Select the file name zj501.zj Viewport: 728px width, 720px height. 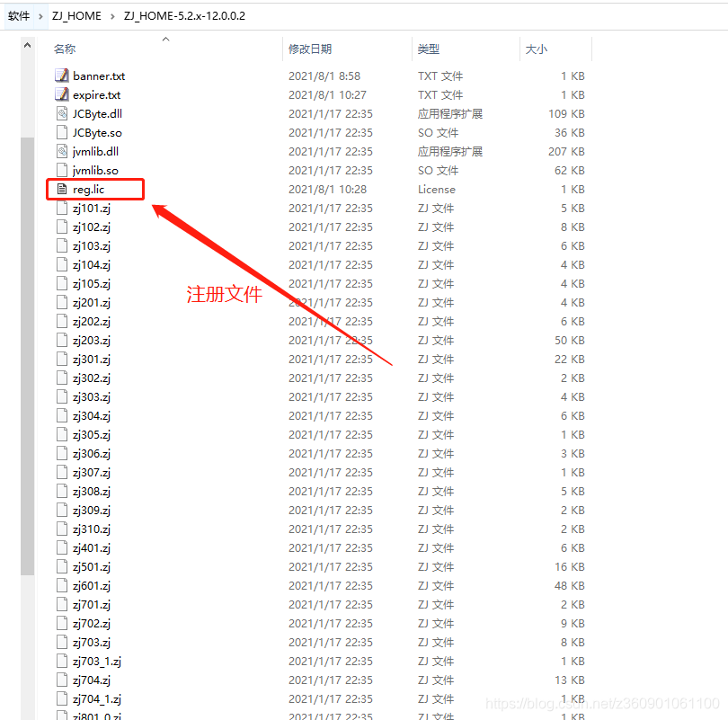tap(92, 567)
